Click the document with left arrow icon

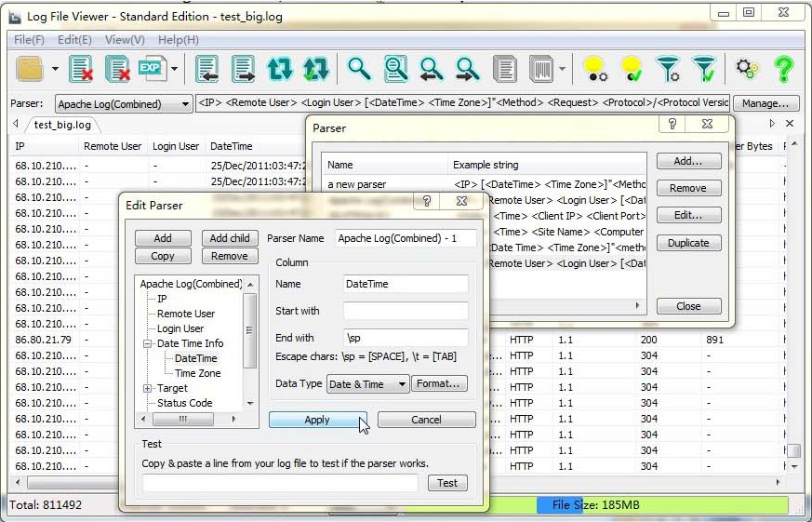206,69
